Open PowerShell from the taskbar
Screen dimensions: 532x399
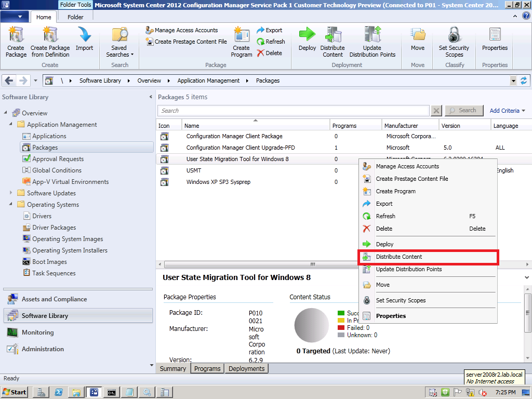point(59,393)
